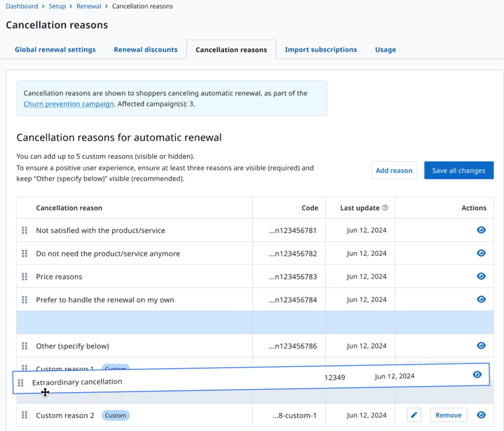504x431 pixels.
Task: Click drag handle for Do not need the product/service anymore
Action: coord(25,253)
